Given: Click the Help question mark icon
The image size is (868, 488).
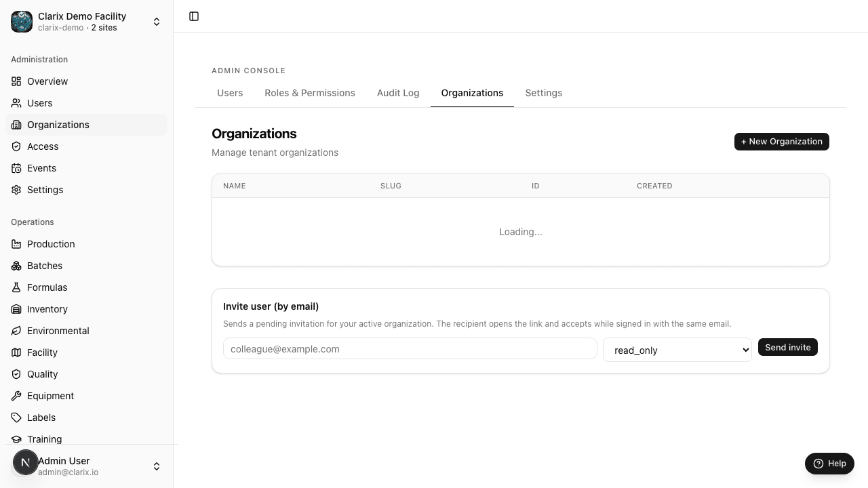Looking at the screenshot, I should tap(818, 464).
